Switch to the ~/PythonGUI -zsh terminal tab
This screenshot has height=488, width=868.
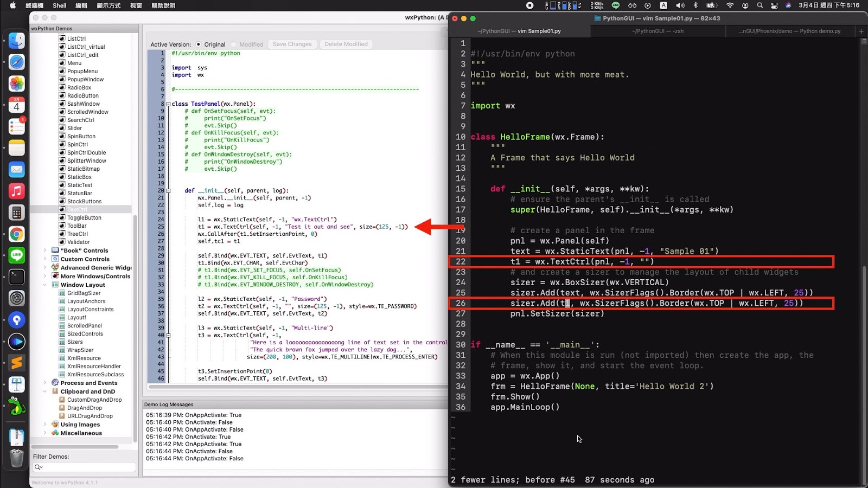(658, 31)
